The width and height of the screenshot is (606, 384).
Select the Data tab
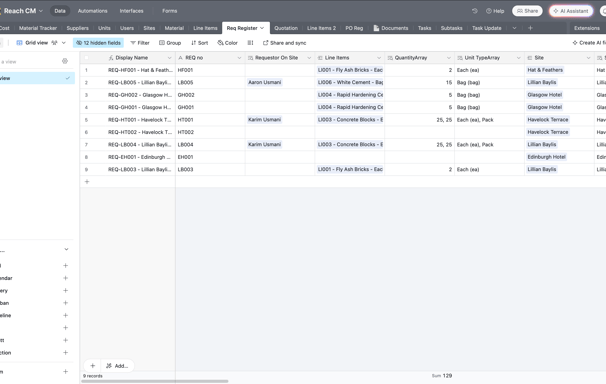pos(60,11)
